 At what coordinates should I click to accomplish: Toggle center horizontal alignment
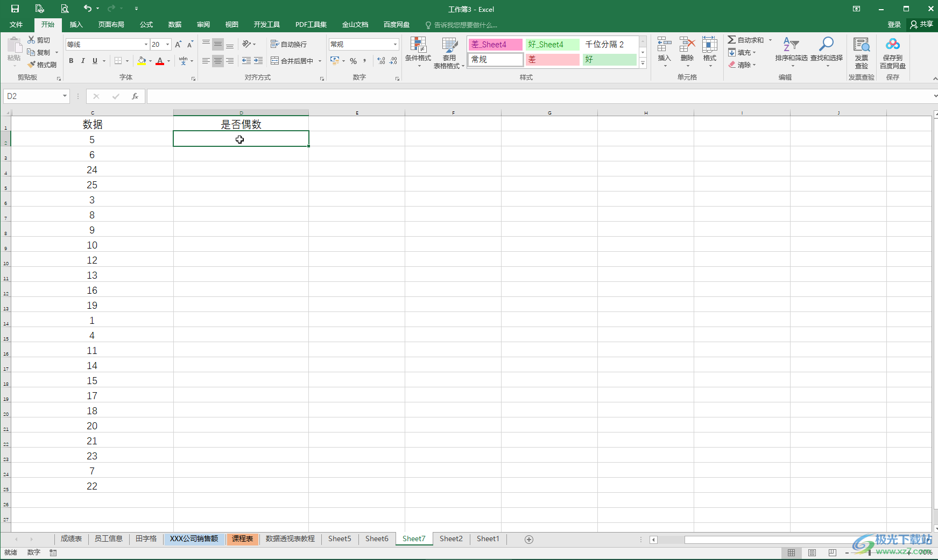coord(217,61)
